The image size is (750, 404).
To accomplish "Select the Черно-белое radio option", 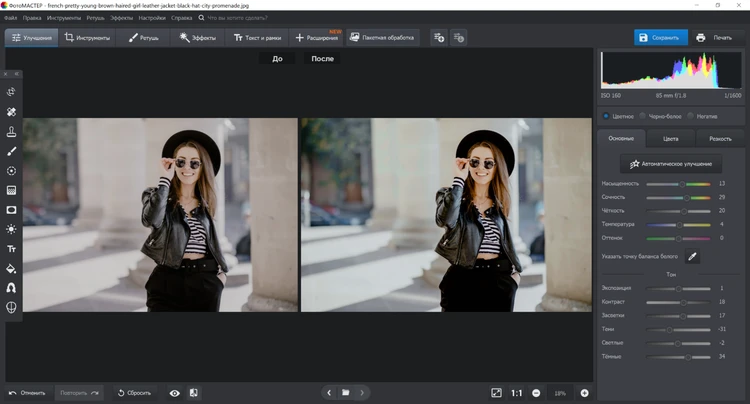I will click(x=643, y=116).
